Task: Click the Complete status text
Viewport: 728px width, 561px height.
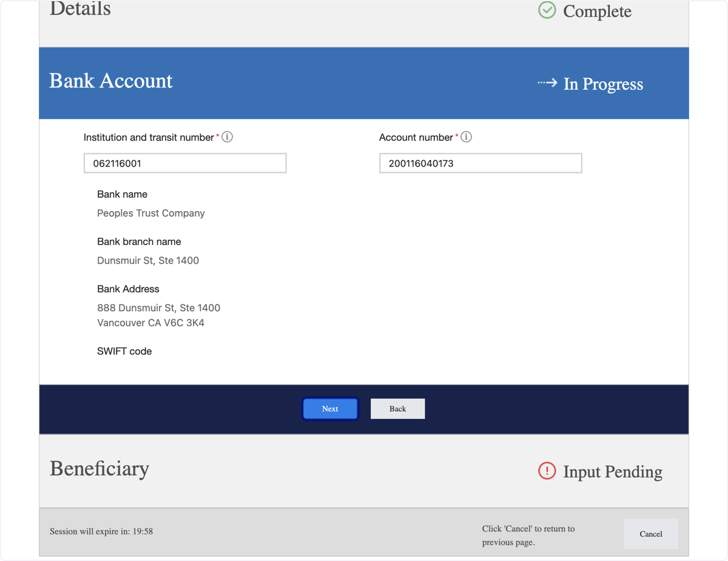Action: (x=598, y=12)
